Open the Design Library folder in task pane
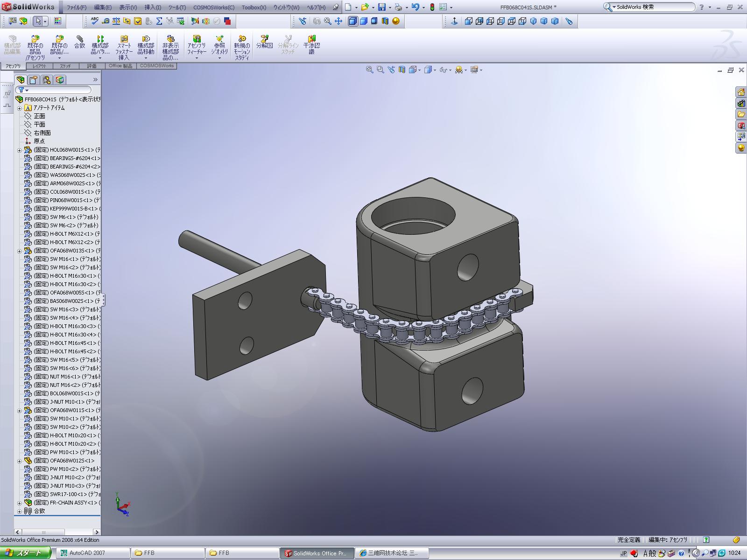This screenshot has height=560, width=747. [741, 114]
